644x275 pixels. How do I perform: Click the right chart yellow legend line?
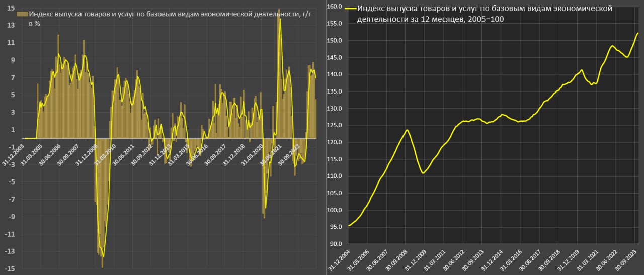[x=350, y=9]
